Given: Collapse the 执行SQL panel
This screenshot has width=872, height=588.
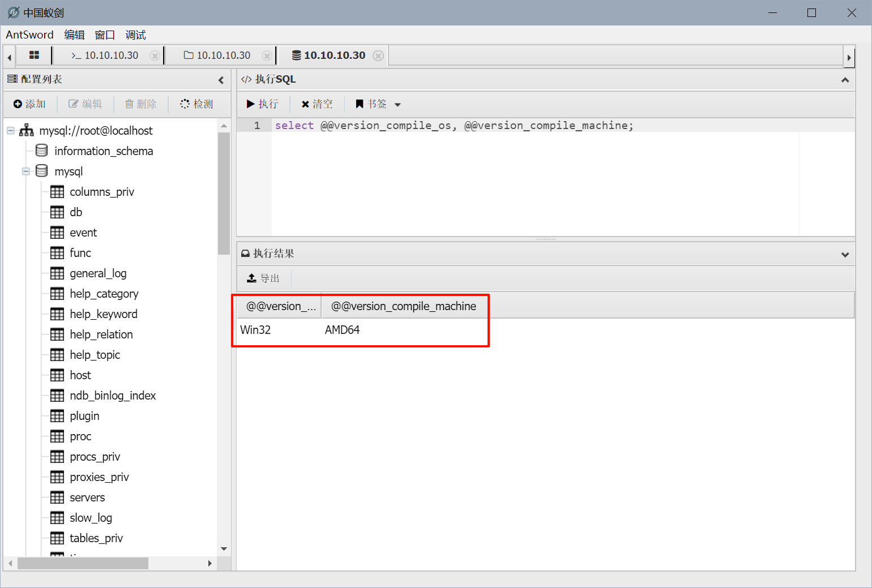Looking at the screenshot, I should pyautogui.click(x=845, y=80).
